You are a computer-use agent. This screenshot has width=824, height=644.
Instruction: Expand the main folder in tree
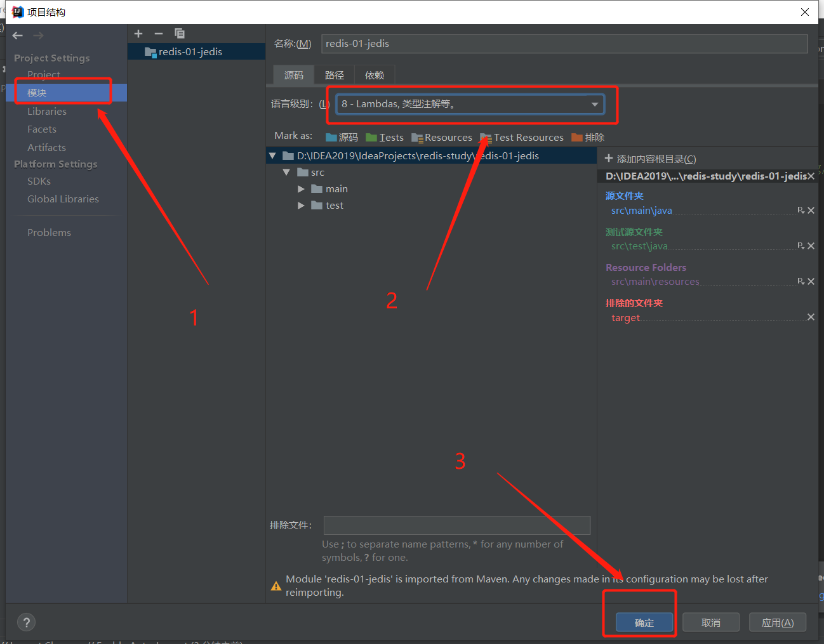(301, 189)
